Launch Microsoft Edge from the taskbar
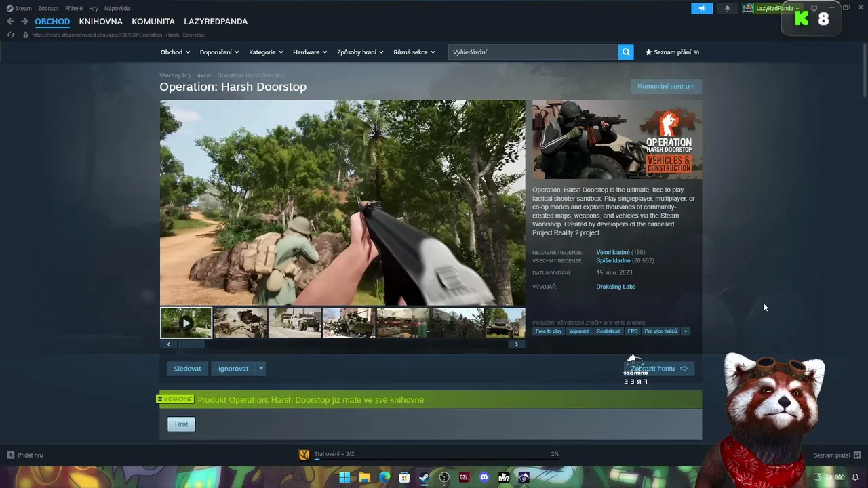The image size is (868, 488). click(x=384, y=477)
